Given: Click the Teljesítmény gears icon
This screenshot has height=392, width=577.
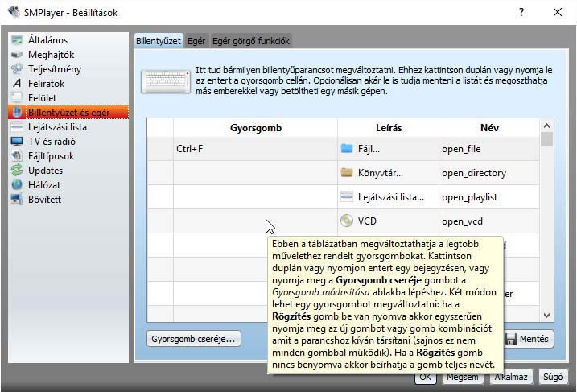Looking at the screenshot, I should point(17,69).
